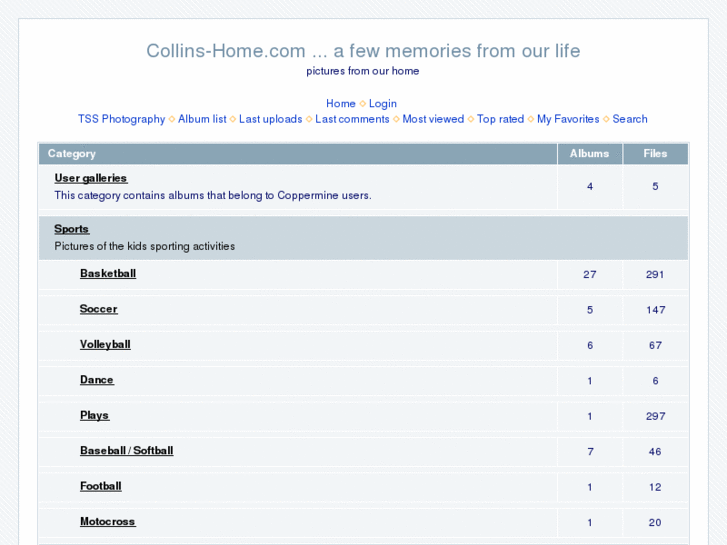Browse the Soccer category
This screenshot has height=545, width=727.
tap(99, 309)
